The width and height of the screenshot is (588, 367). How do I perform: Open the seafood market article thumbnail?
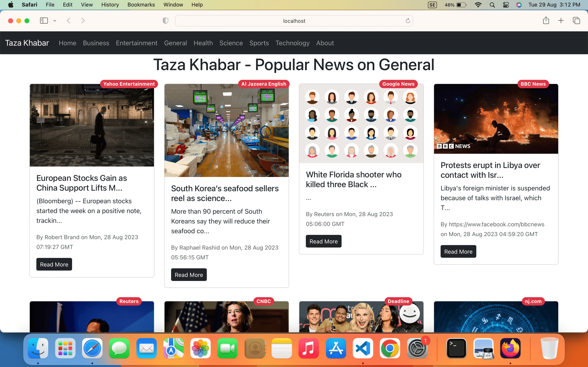pos(226,130)
